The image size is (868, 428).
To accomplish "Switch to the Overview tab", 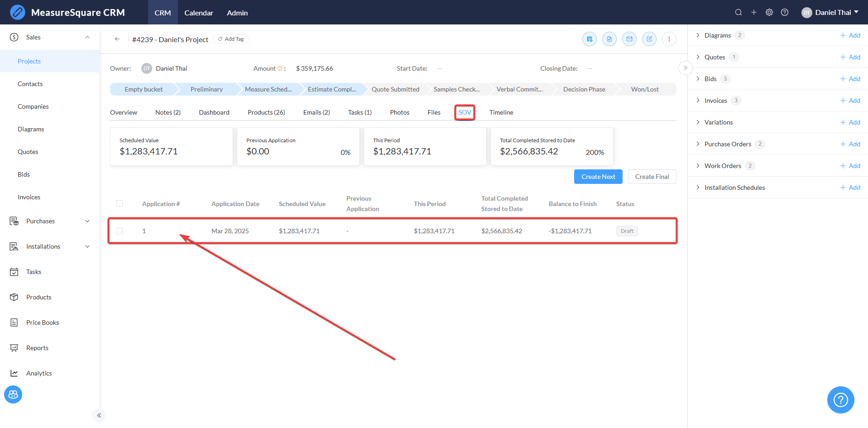I will pos(124,112).
